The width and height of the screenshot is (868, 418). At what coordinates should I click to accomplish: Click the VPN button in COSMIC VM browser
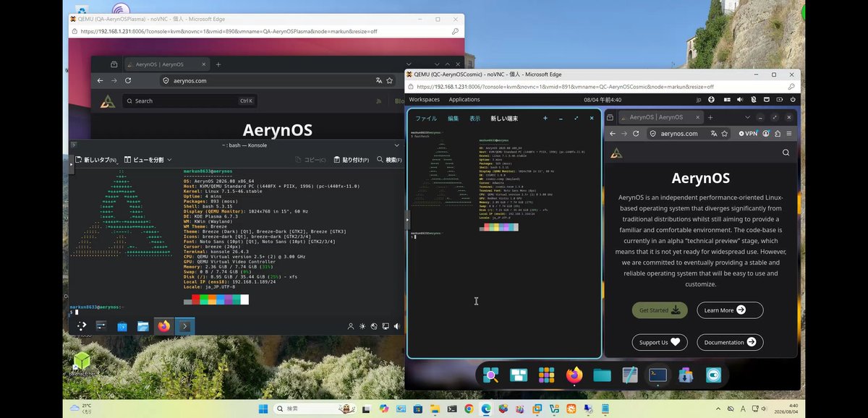748,133
